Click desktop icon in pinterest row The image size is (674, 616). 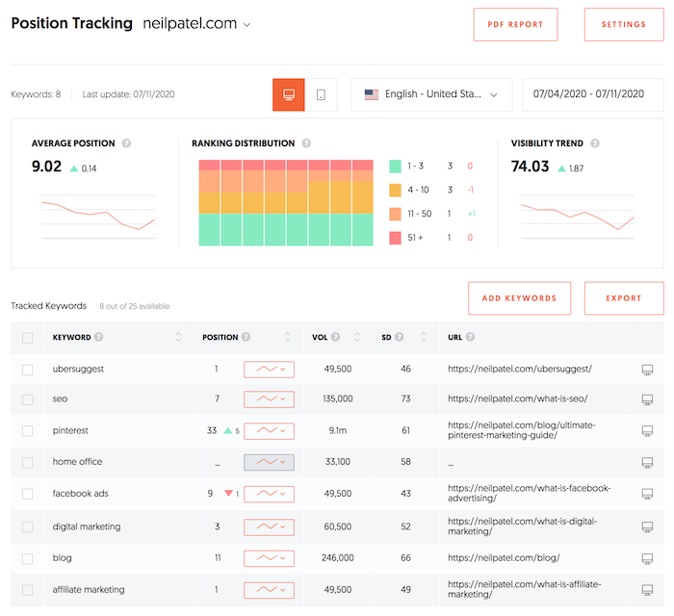point(647,431)
